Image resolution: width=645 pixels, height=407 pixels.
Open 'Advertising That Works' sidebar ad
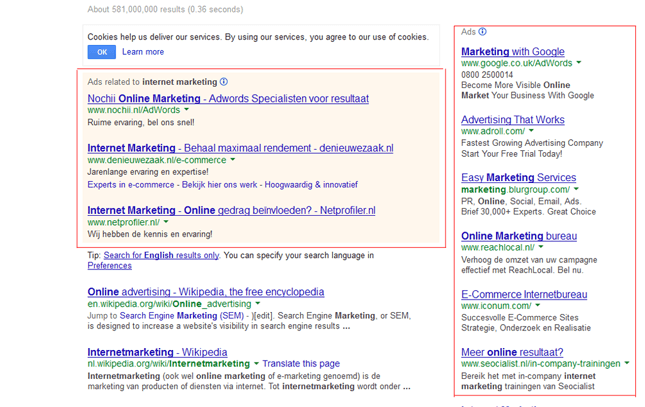coord(513,120)
